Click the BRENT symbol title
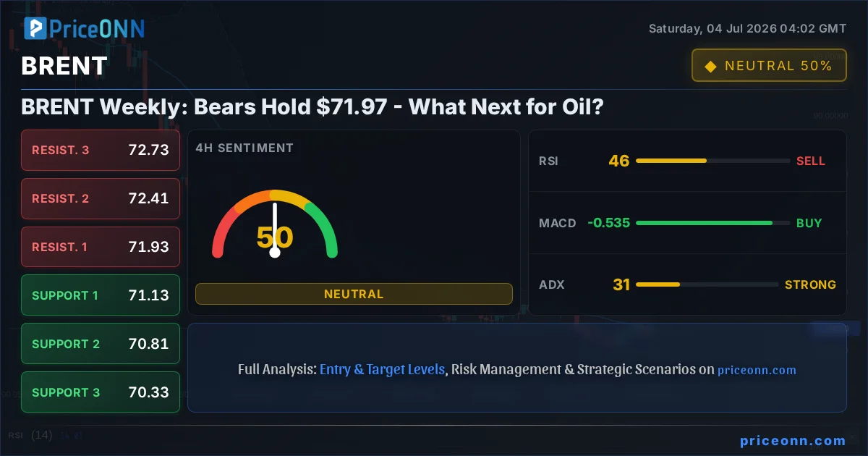Screen dimensions: 868x456 point(64,66)
